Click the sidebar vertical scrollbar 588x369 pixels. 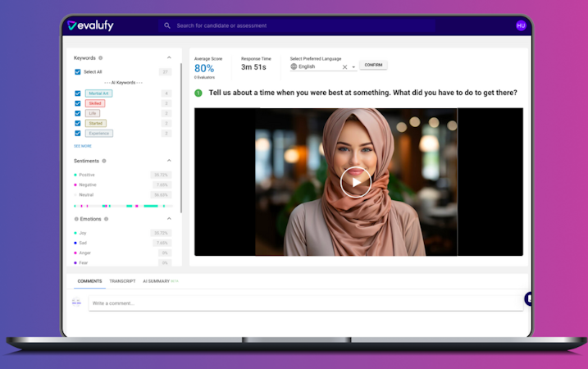(181, 138)
